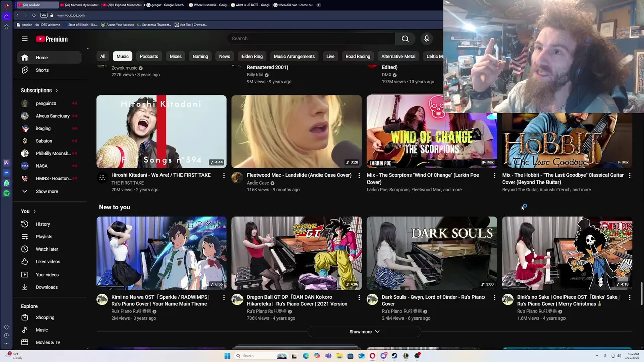Viewport: 644px width, 362px height.
Task: Click Opera's reload page button
Action: pos(34,15)
